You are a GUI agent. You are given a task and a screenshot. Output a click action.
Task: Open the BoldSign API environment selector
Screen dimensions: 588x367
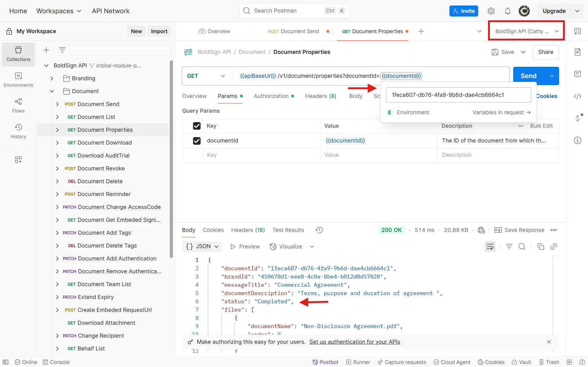pyautogui.click(x=527, y=31)
